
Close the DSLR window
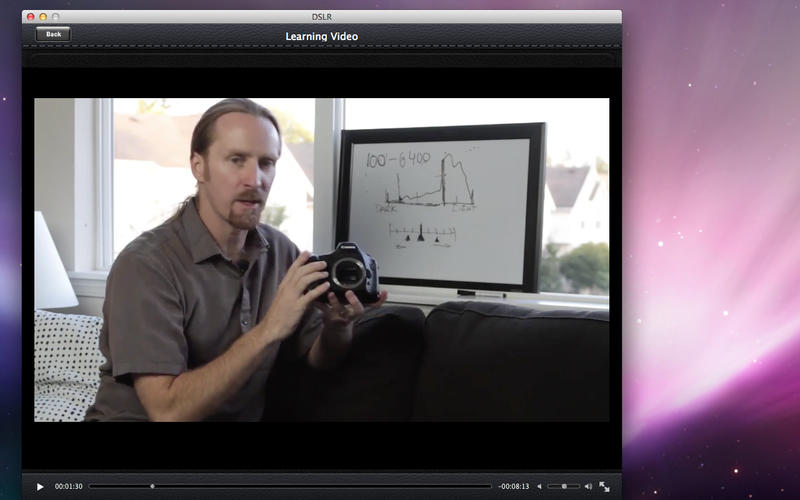point(31,17)
